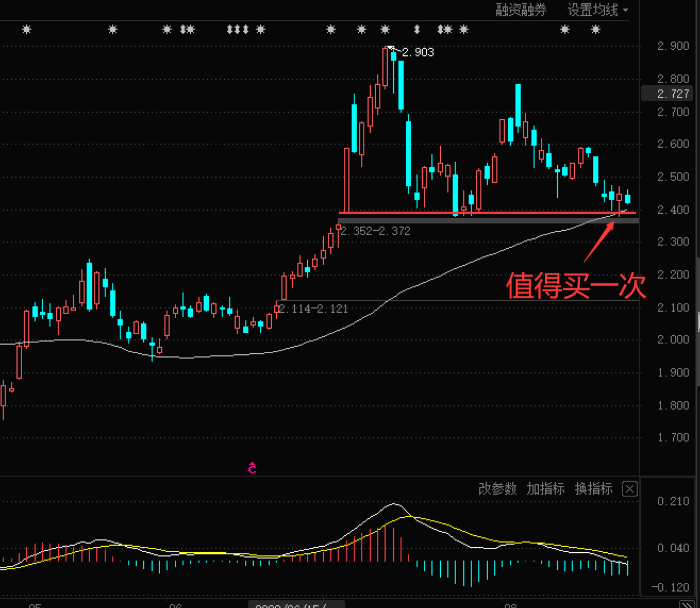The height and width of the screenshot is (608, 700).
Task: Click 改参数 to edit indicator parameters
Action: (x=497, y=489)
